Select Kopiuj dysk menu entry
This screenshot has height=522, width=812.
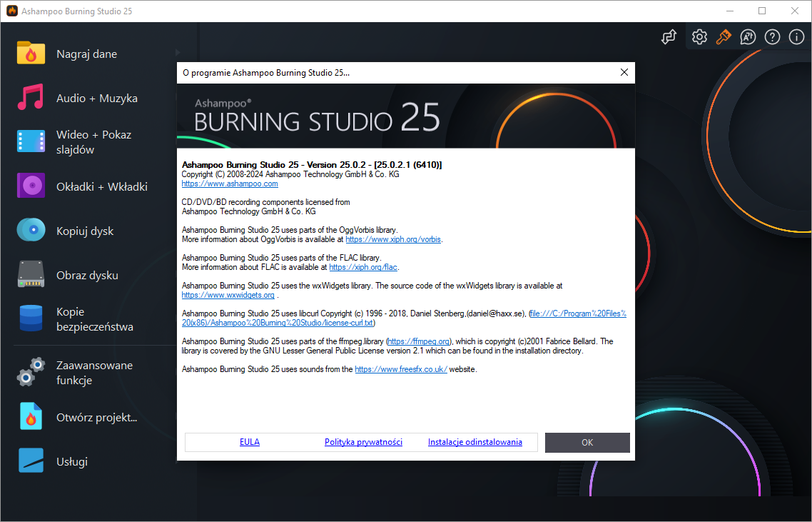tap(85, 231)
